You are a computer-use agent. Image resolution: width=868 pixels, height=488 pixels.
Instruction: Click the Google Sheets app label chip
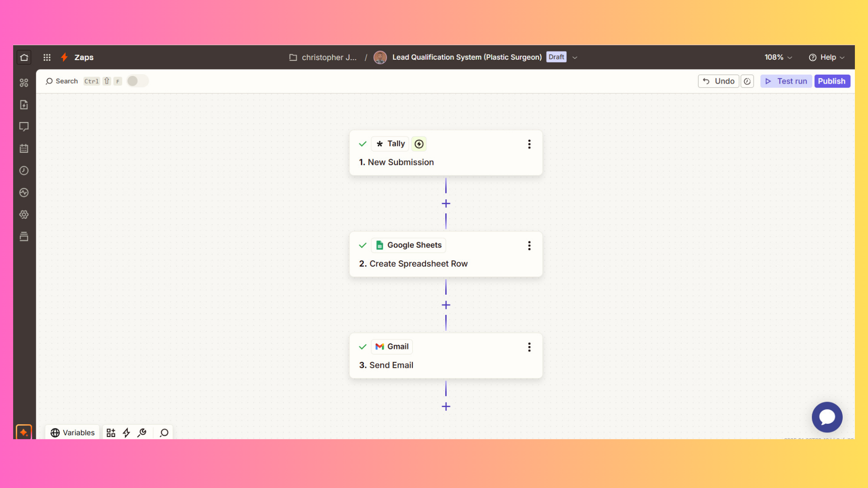click(x=409, y=245)
